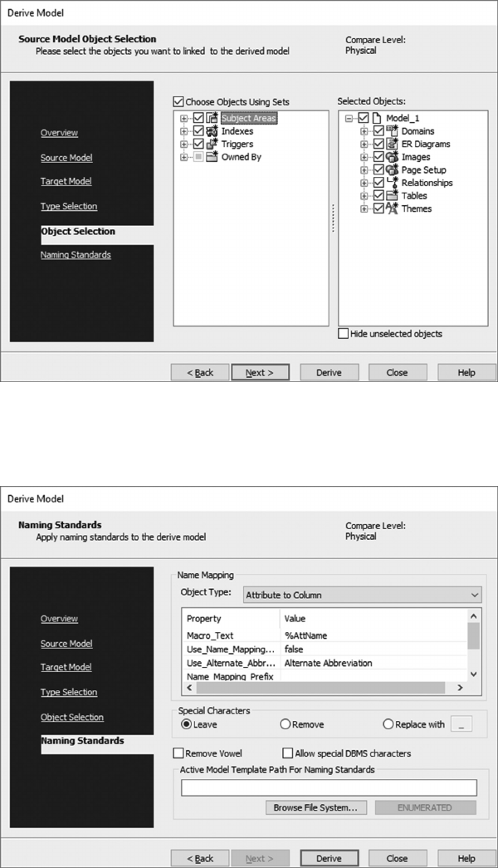Open Overview in the Object Selection dialog sidebar
Screen dimensions: 498x868
pos(59,133)
